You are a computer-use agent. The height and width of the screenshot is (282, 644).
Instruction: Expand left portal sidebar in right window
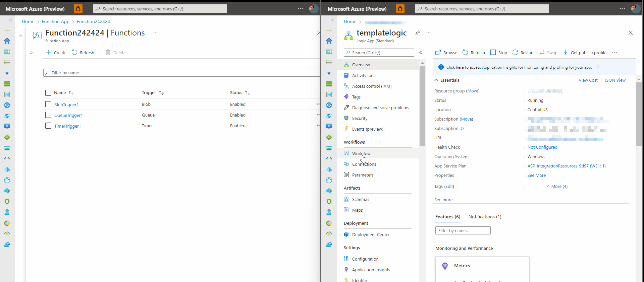click(332, 20)
